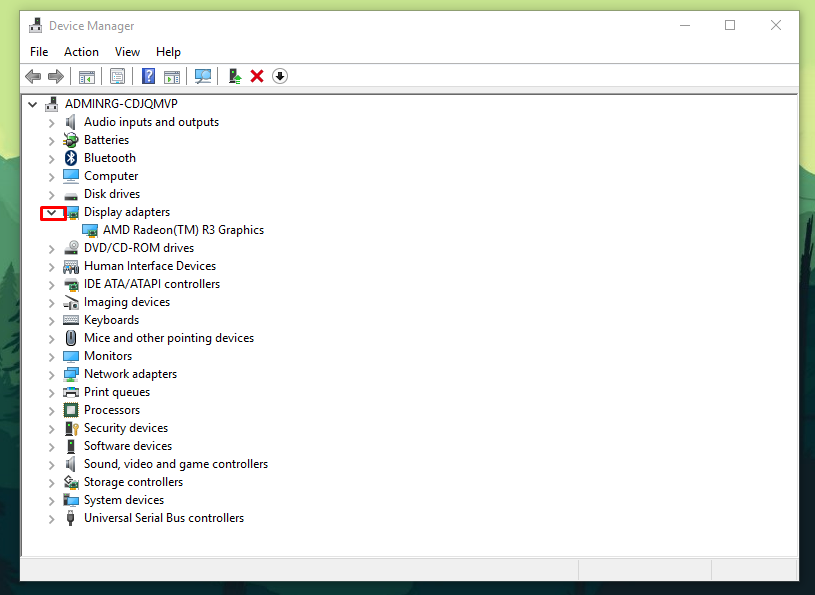Viewport: 815px width, 595px height.
Task: Toggle the Show/Hide Action Pane toolbar icon
Action: 172,76
